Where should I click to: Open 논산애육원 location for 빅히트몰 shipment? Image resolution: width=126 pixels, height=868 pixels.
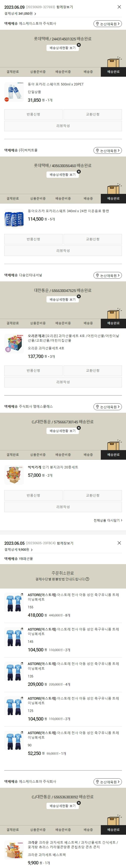click(108, 151)
